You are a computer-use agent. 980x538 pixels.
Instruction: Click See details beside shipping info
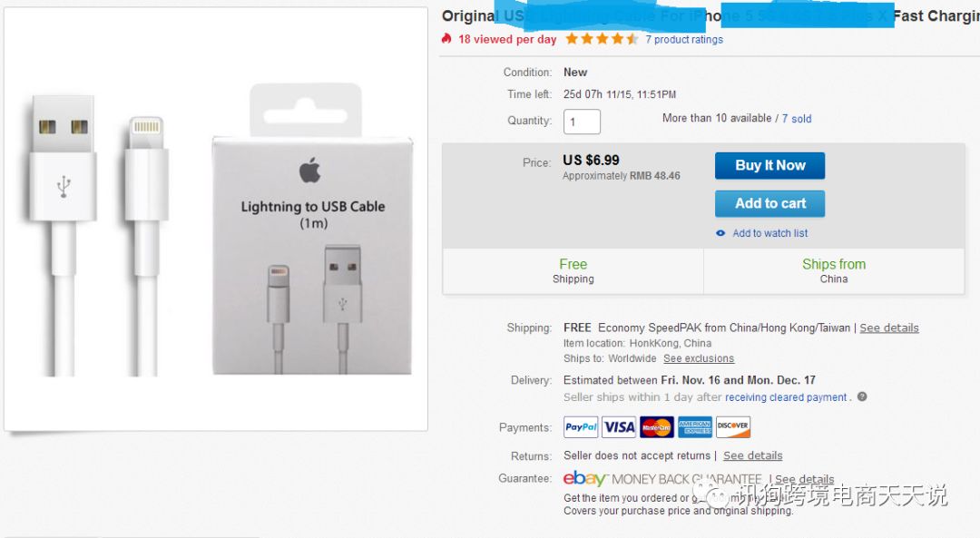pos(889,328)
